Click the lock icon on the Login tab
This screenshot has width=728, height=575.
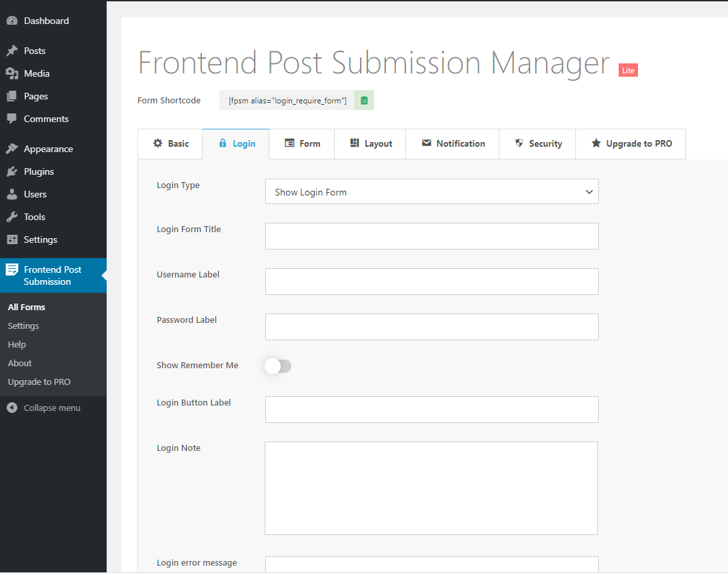[223, 143]
